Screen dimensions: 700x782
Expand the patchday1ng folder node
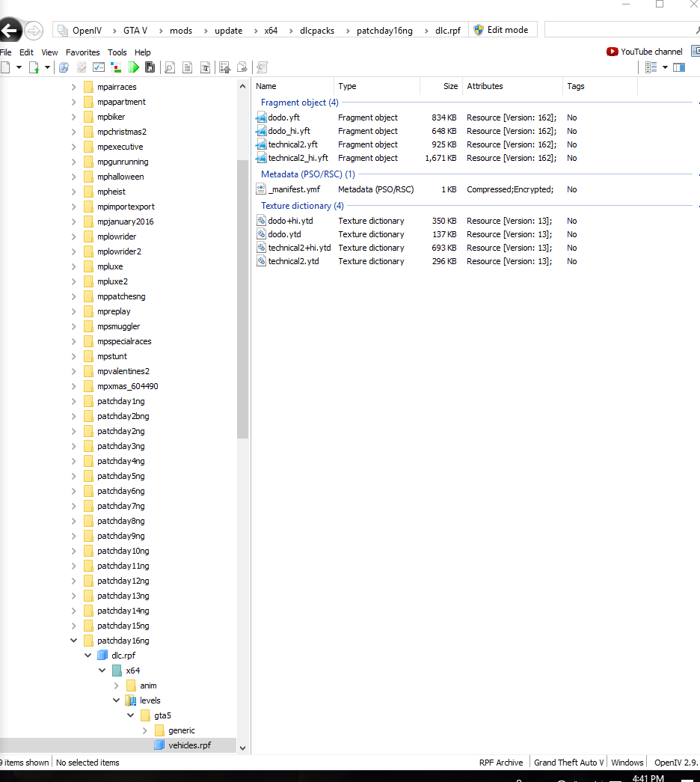[x=73, y=401]
